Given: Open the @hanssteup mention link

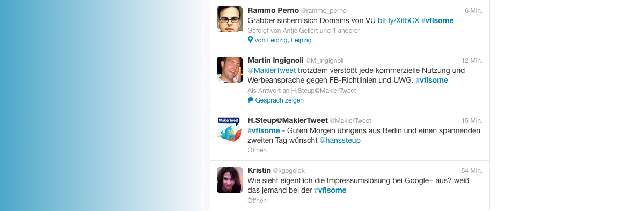Looking at the screenshot, I should (x=340, y=140).
